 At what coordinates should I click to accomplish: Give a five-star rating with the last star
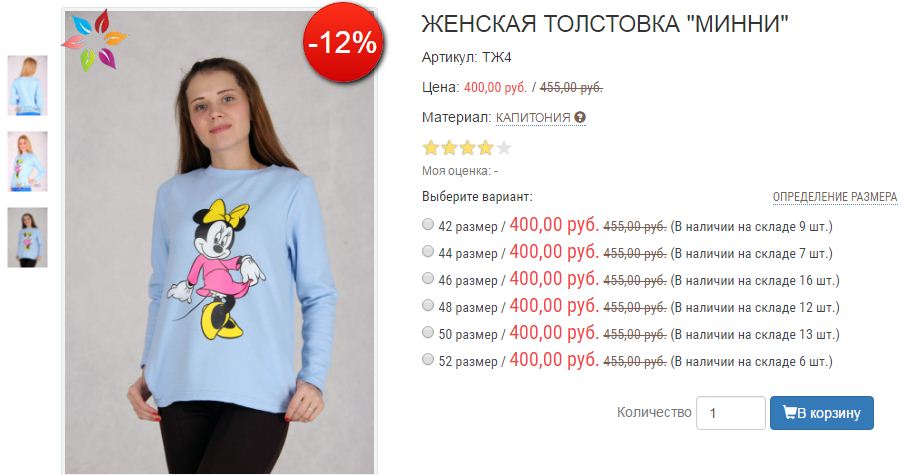pyautogui.click(x=504, y=148)
